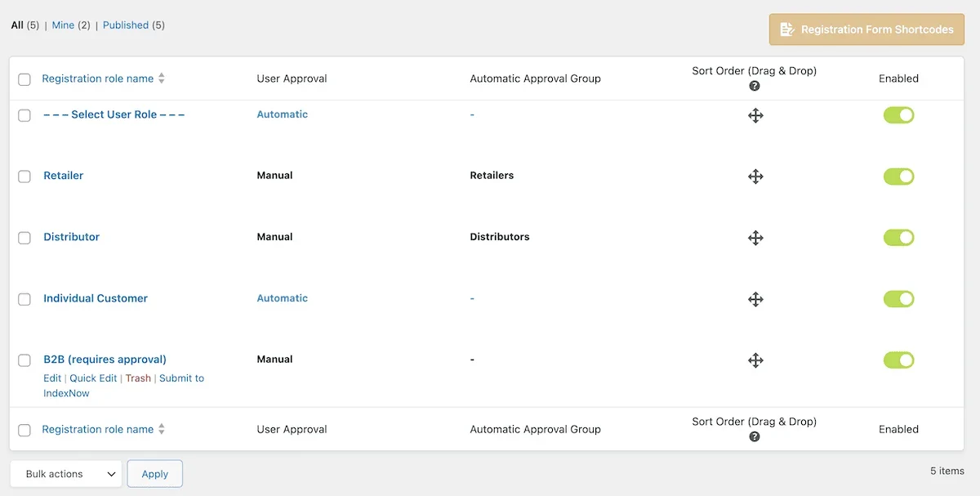Click the Apply button

point(154,473)
